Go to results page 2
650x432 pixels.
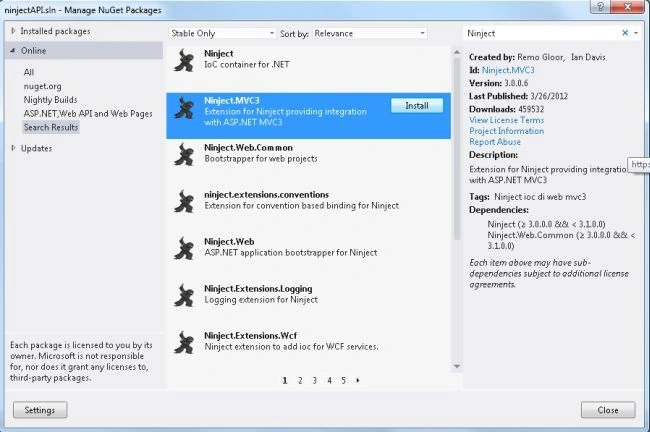300,380
